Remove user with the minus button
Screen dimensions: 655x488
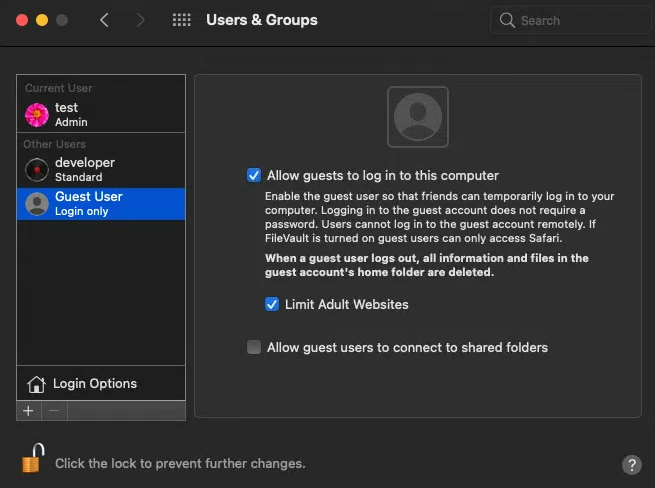click(x=54, y=410)
